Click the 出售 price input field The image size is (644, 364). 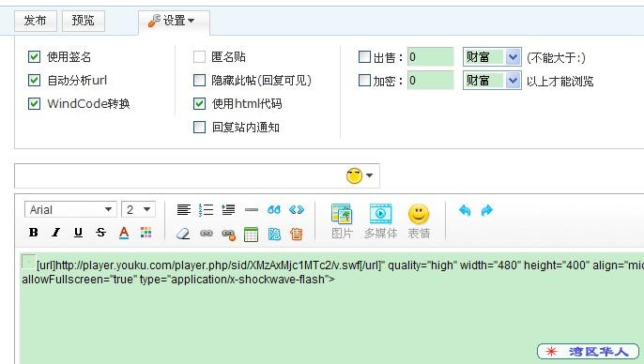[x=430, y=57]
